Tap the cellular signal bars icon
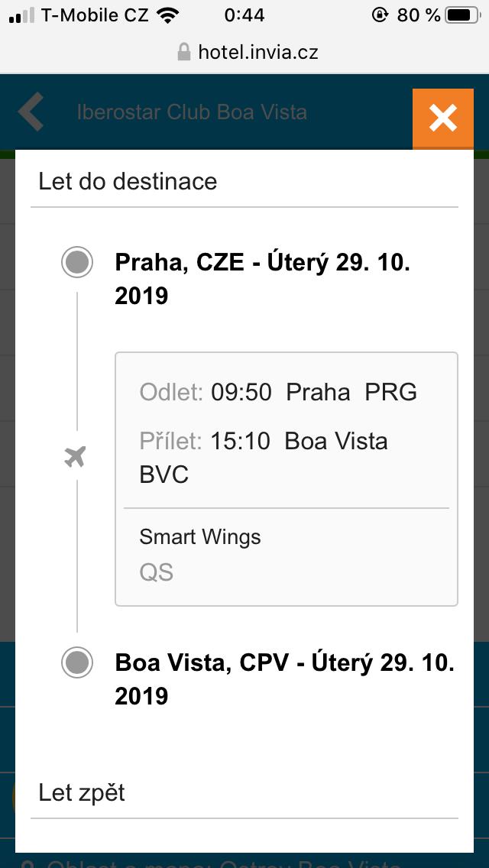This screenshot has width=489, height=868. coord(21,15)
